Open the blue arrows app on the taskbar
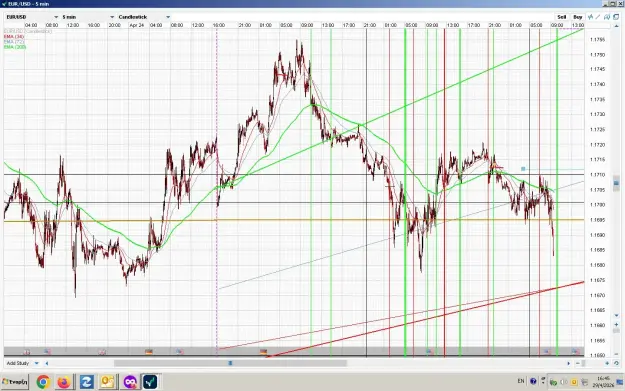This screenshot has width=625, height=391. point(86,382)
